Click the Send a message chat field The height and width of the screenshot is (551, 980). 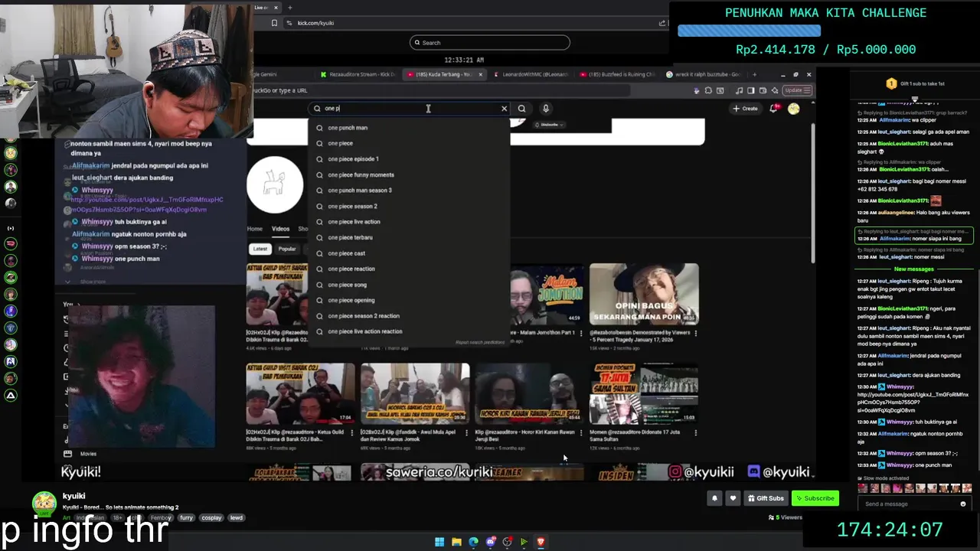pos(909,504)
